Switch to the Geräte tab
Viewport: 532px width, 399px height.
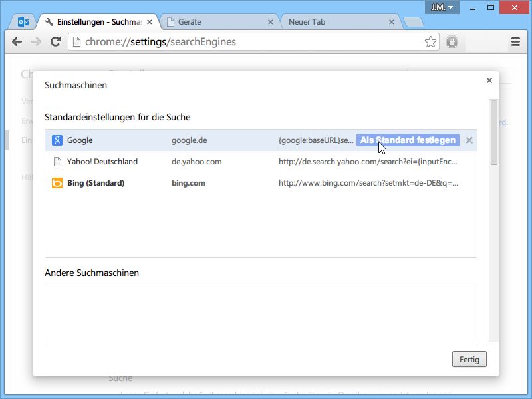(x=219, y=22)
